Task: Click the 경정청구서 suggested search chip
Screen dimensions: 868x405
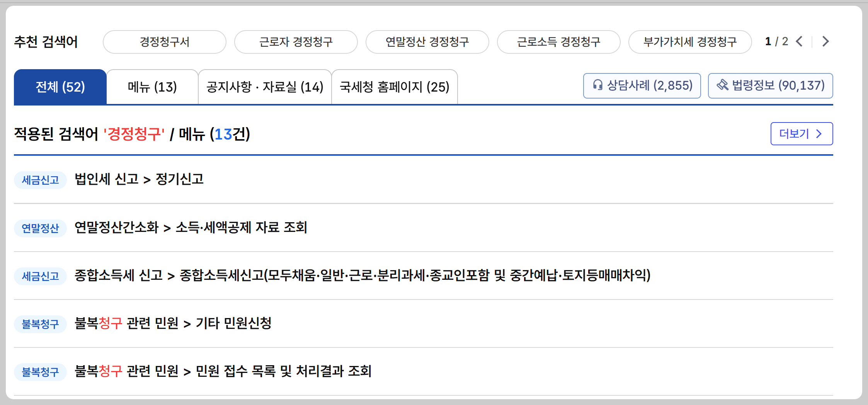Action: 164,42
